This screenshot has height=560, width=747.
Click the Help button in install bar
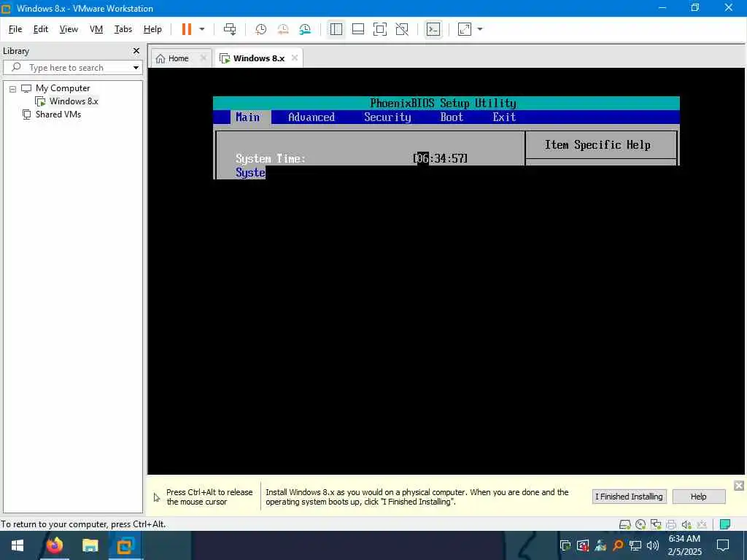point(698,497)
